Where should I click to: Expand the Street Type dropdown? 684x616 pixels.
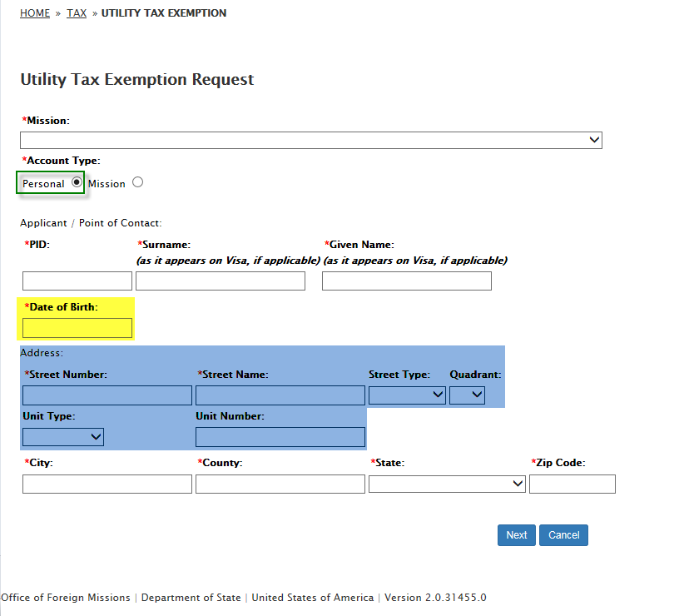coord(407,395)
